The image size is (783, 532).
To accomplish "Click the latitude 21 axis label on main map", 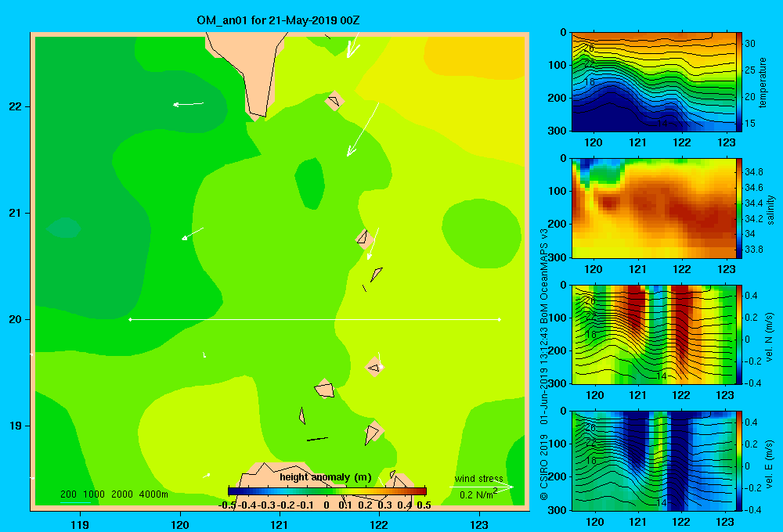I will click(x=16, y=213).
